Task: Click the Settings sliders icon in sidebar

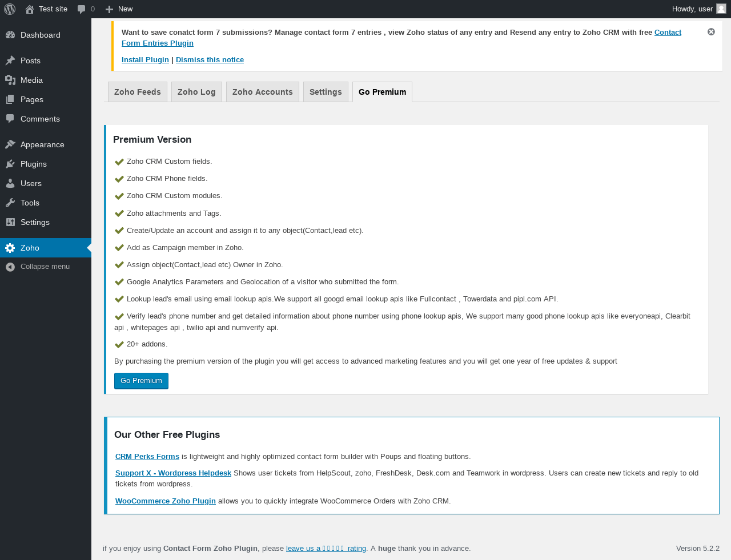Action: point(10,222)
